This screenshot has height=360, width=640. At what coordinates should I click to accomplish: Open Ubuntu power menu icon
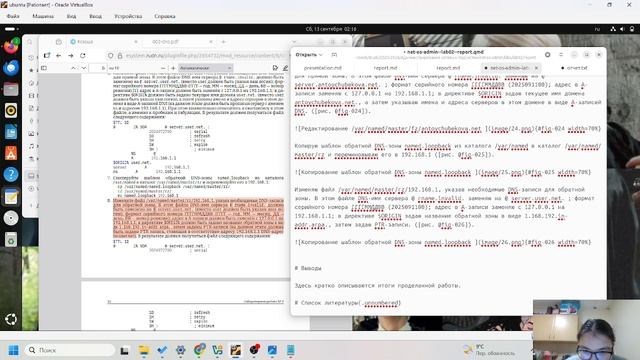pos(632,29)
